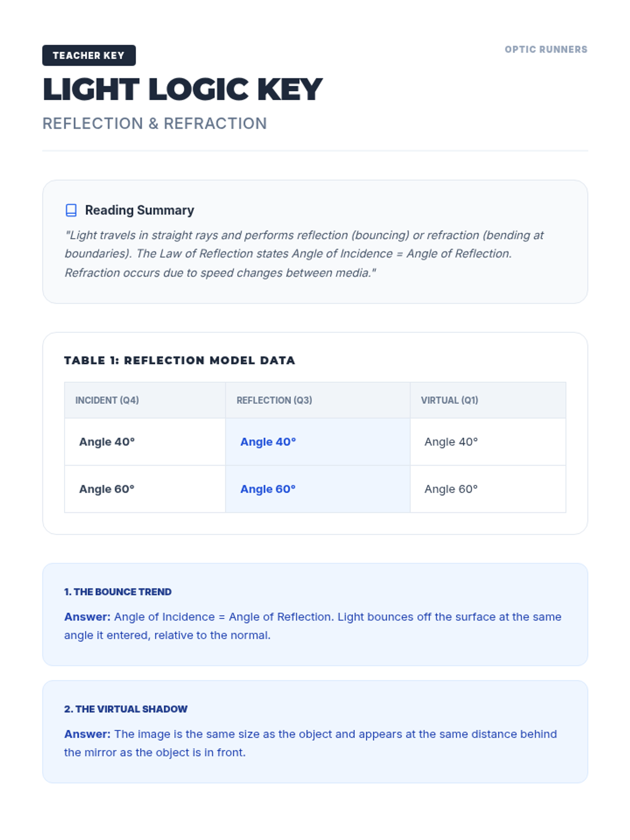630x840 pixels.
Task: Click the Reading Summary heading
Action: pos(140,210)
